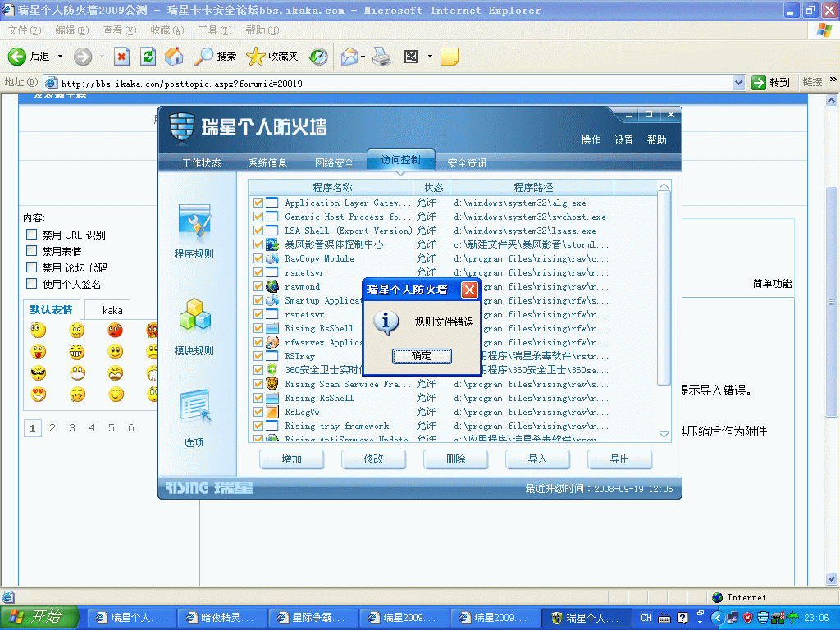The height and width of the screenshot is (630, 840).
Task: Click the 导入 button
Action: click(538, 459)
